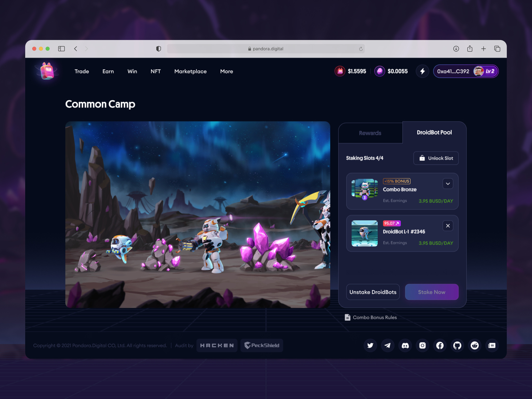Image resolution: width=532 pixels, height=399 pixels.
Task: Click the Pandora backpack logo
Action: point(47,71)
